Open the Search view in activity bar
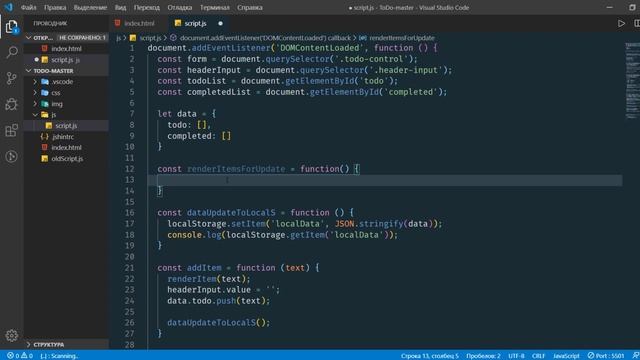This screenshot has width=640, height=360. tap(11, 52)
